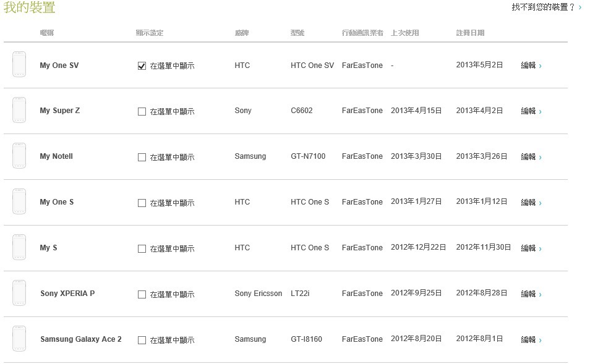Screen dimensions: 590x364
Task: Select the My One SV device name
Action: (x=59, y=66)
